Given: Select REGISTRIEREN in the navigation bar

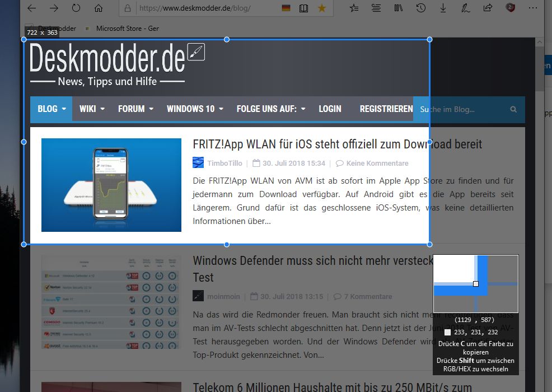Looking at the screenshot, I should tap(386, 109).
